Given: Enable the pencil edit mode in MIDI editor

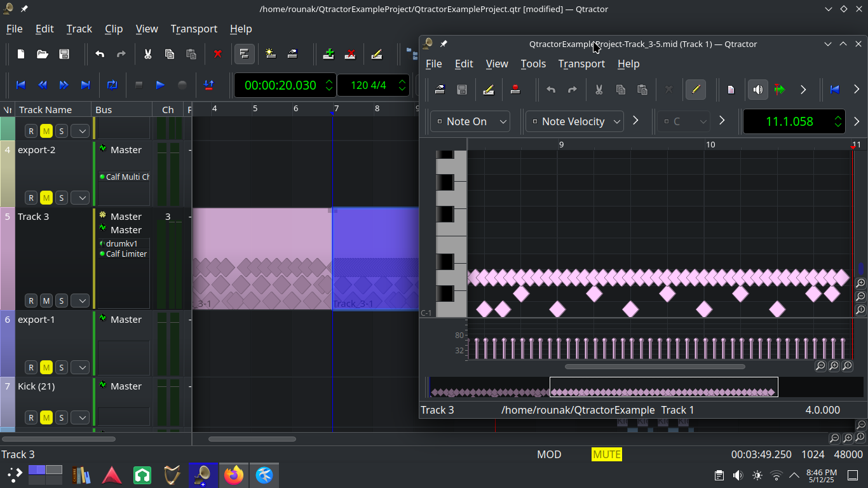Looking at the screenshot, I should [696, 90].
